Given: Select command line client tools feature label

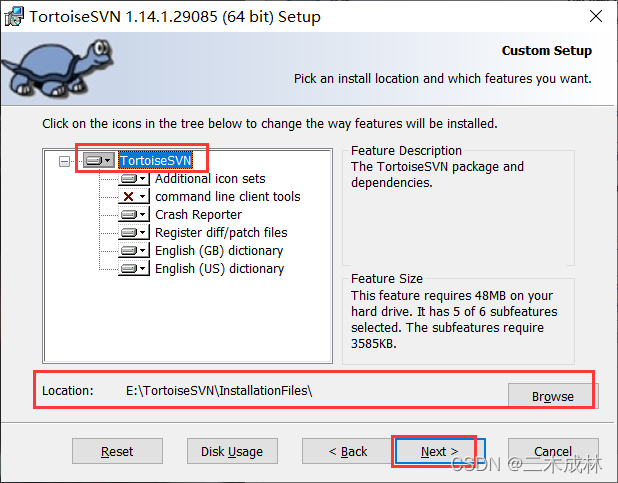Looking at the screenshot, I should [228, 196].
